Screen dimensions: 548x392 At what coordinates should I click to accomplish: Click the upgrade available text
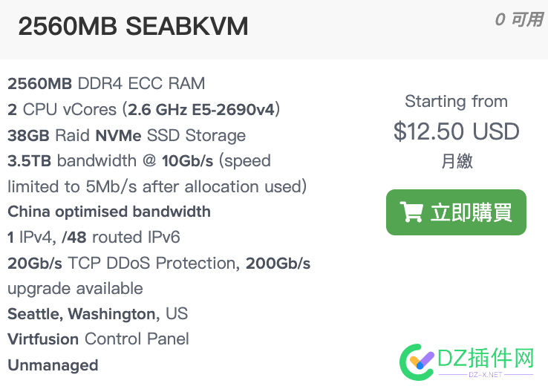pos(75,289)
